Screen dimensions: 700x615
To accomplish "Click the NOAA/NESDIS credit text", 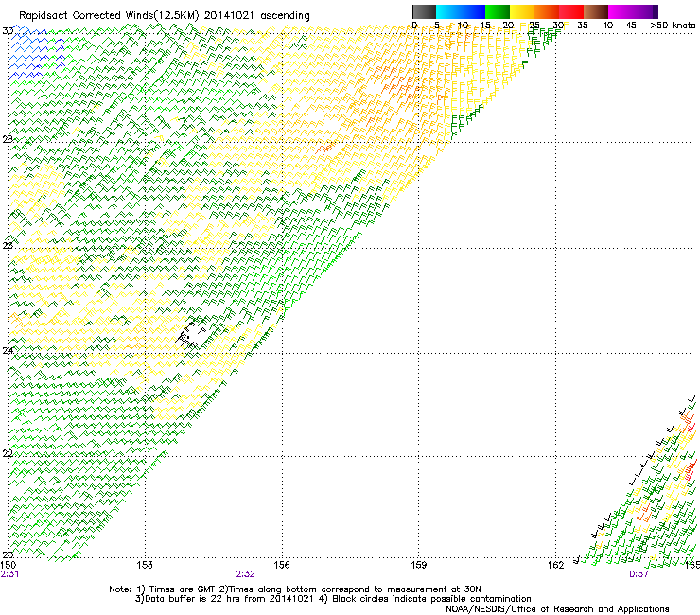I will pos(557,609).
